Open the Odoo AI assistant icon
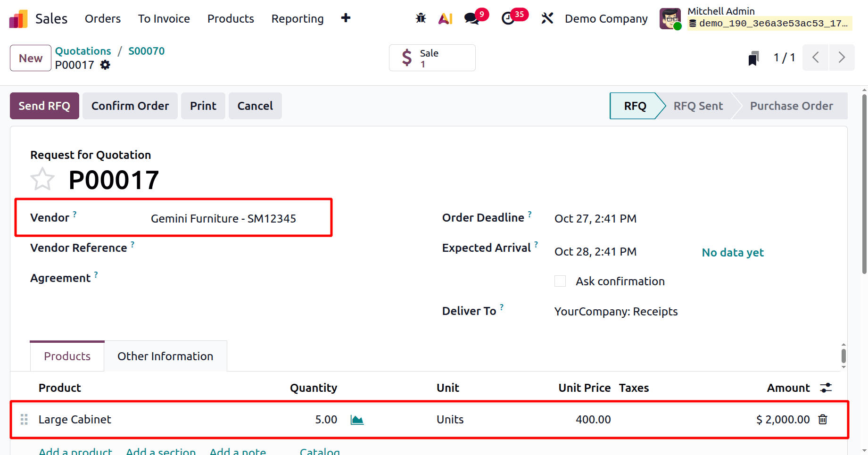Screen dimensions: 868x455 [x=445, y=18]
